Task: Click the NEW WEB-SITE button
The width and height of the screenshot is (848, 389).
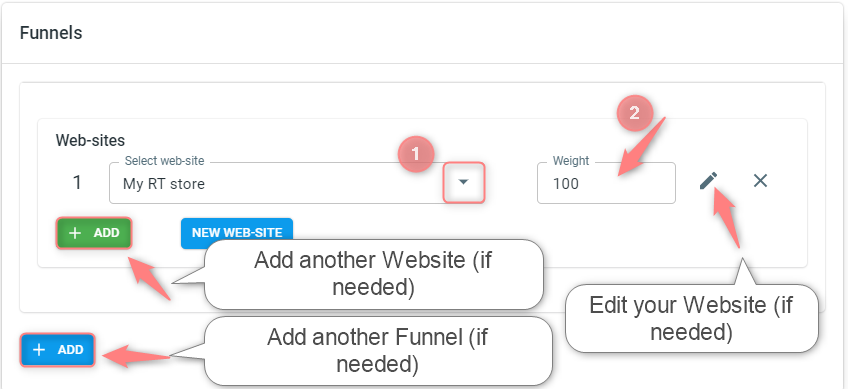Action: 237,233
